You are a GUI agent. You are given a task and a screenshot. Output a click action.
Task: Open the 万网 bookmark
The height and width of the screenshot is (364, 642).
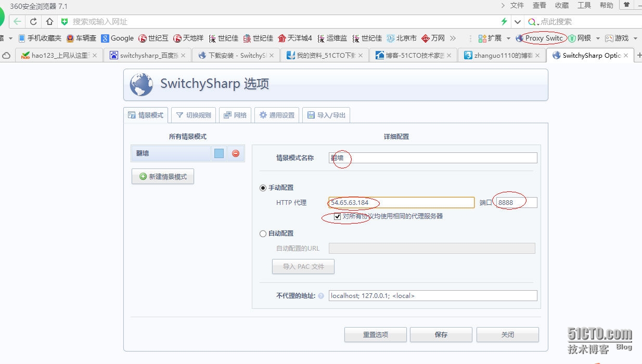point(433,38)
